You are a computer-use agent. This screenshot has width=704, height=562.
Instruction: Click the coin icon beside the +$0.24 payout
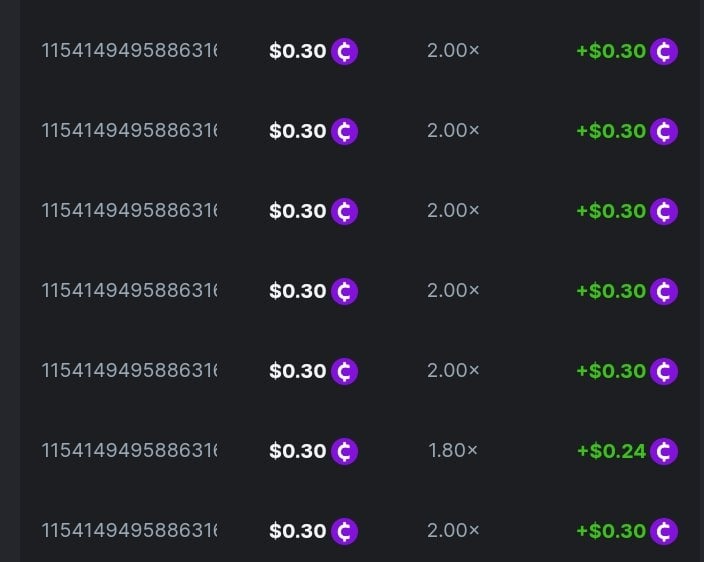(664, 451)
